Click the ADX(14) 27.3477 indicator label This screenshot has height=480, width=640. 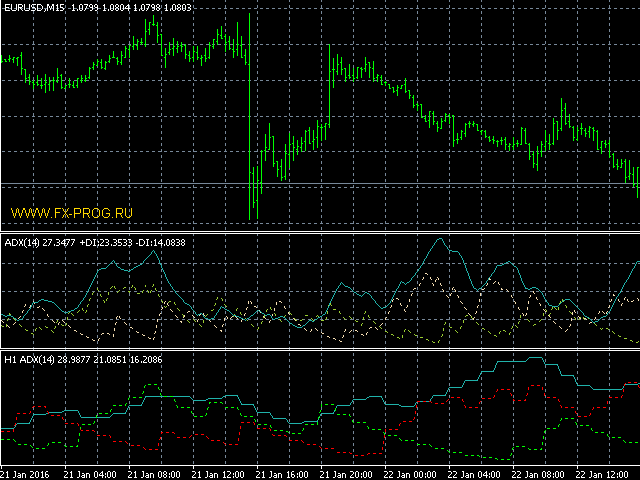[x=95, y=243]
